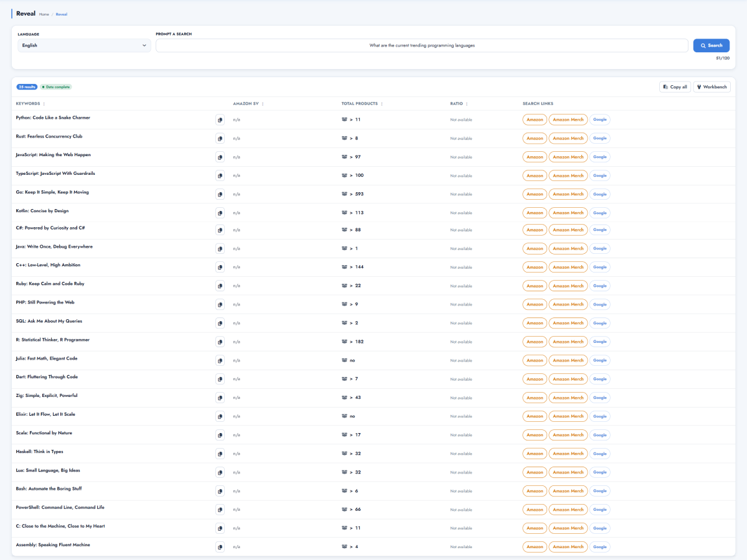The height and width of the screenshot is (560, 747).
Task: Focus the prompt search input field
Action: tap(422, 45)
